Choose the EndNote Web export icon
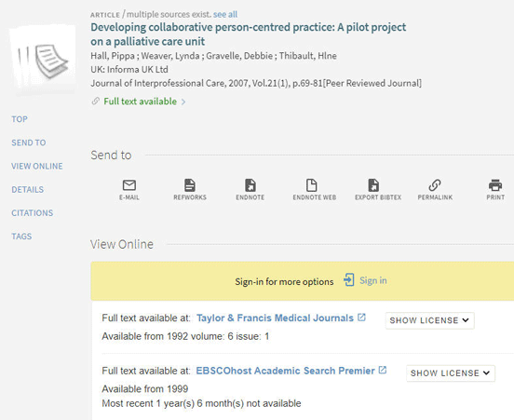This screenshot has width=514, height=420. click(x=311, y=185)
